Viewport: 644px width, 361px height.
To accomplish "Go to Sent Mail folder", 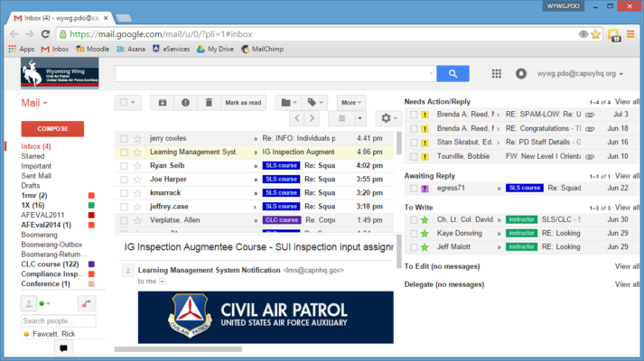I will 36,176.
